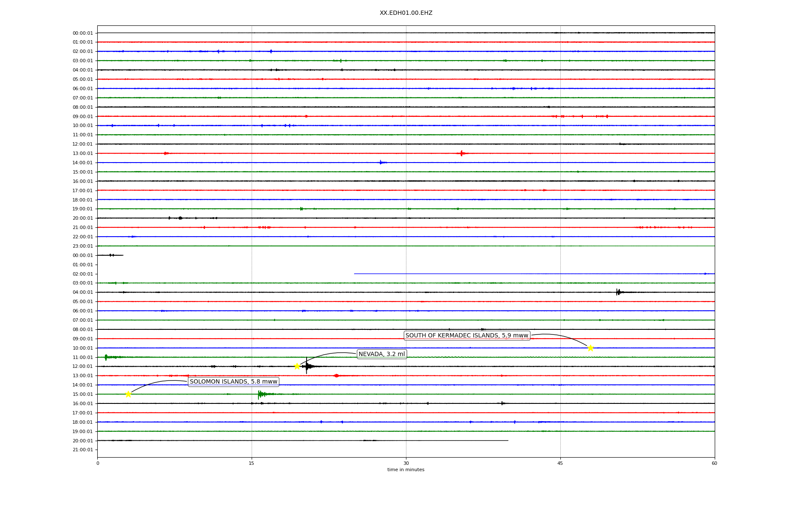Click the 0 tick on the x-axis
Screen dimensions: 812x508
click(x=98, y=463)
